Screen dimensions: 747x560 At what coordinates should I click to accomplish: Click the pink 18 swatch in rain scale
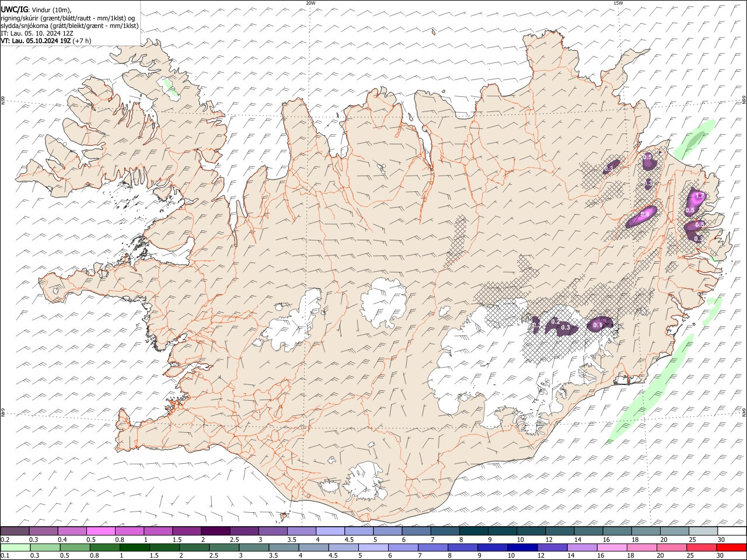tap(641, 548)
